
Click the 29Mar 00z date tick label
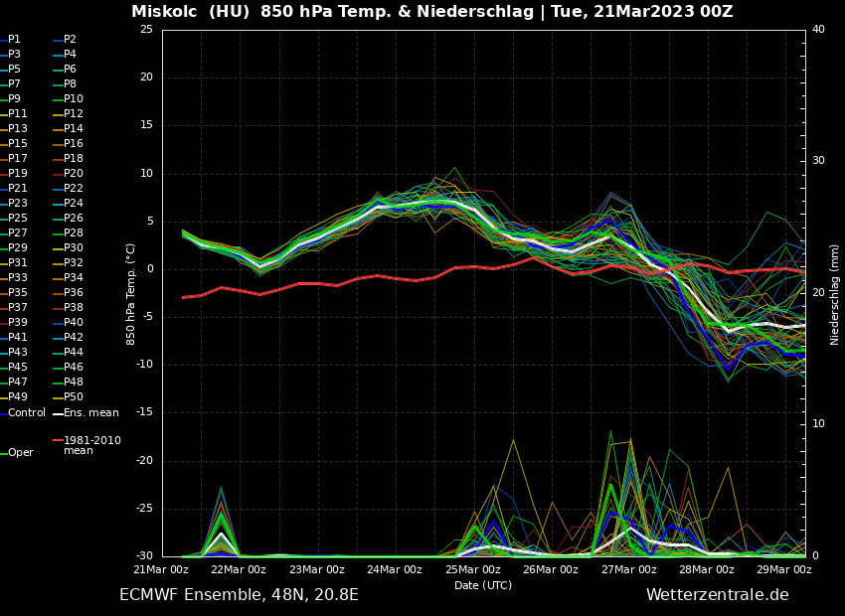coord(783,570)
